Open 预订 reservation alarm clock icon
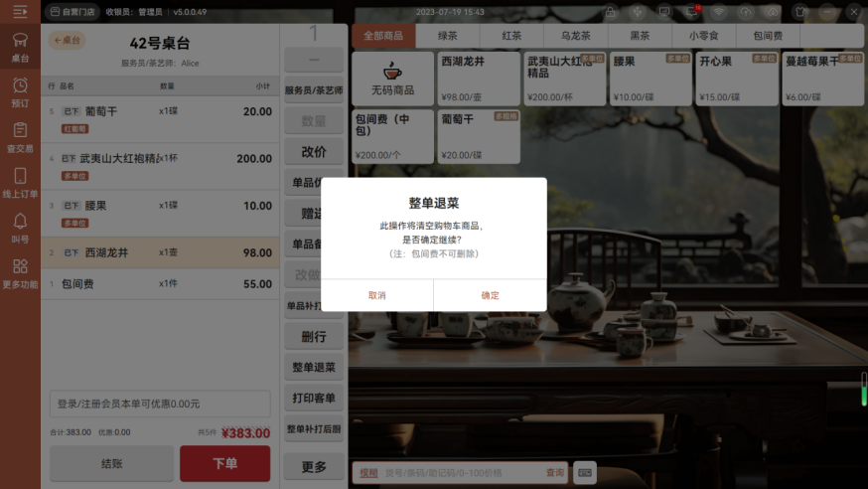The height and width of the screenshot is (489, 868). 20,92
